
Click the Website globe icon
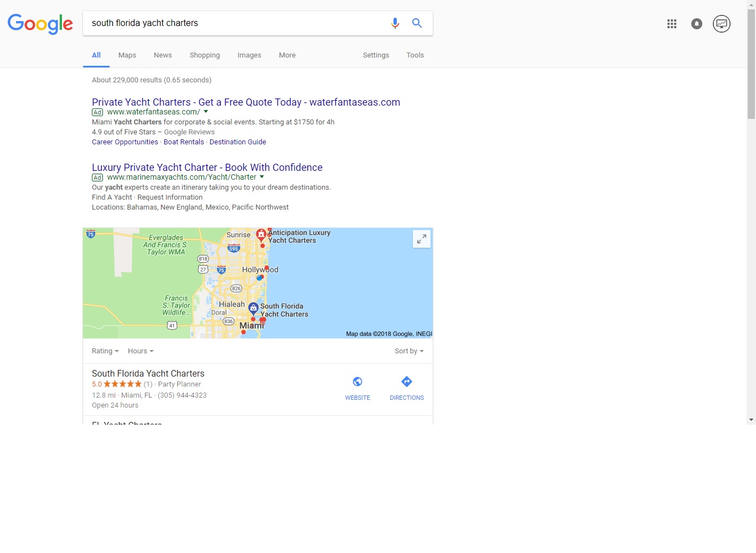point(358,382)
